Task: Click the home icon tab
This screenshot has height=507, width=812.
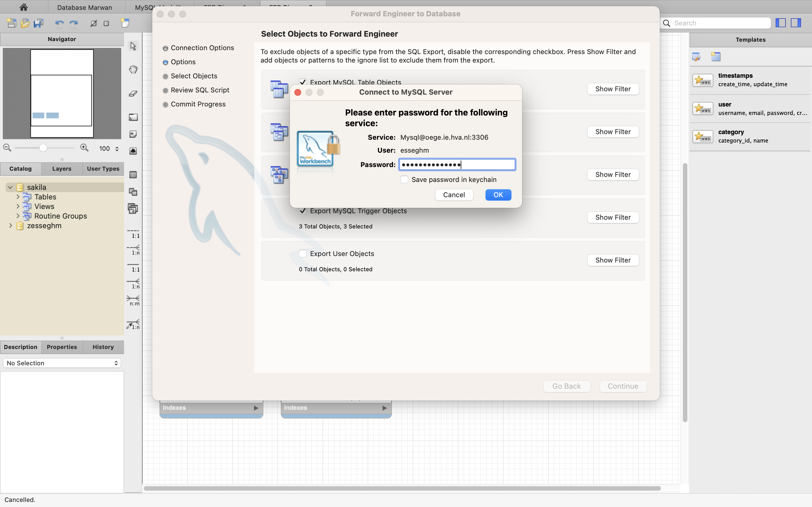Action: click(23, 7)
